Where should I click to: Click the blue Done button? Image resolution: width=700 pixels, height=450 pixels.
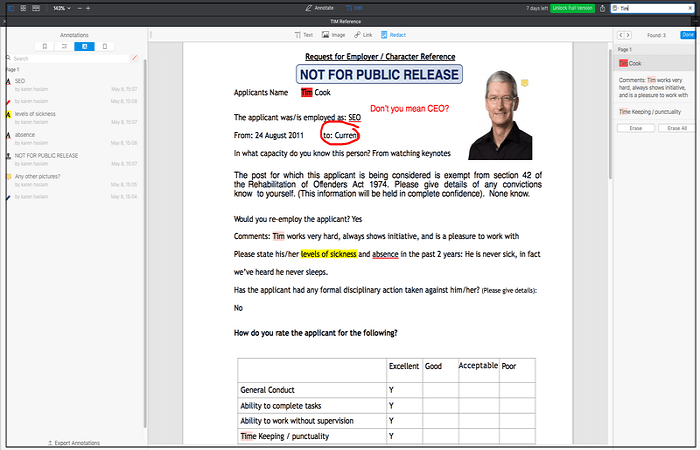pyautogui.click(x=688, y=35)
